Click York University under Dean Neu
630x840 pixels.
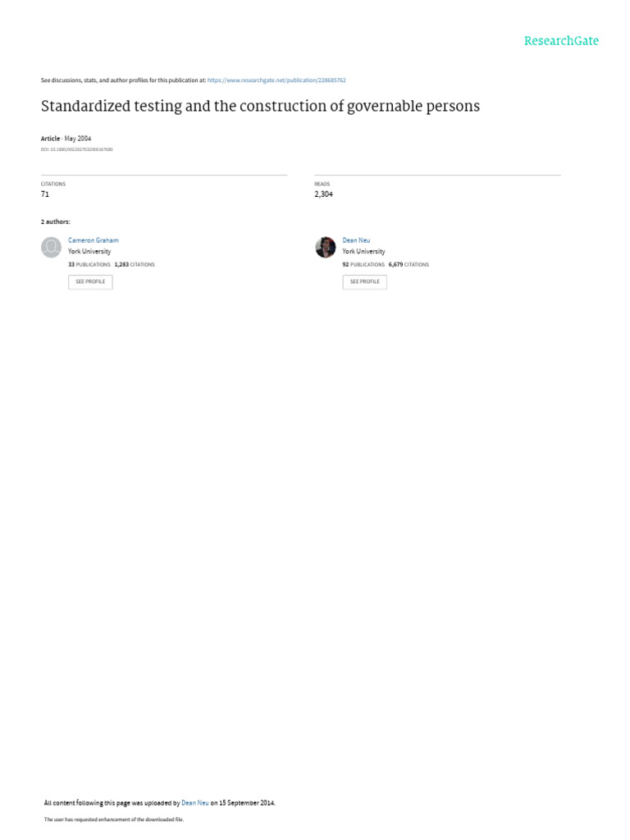[363, 252]
